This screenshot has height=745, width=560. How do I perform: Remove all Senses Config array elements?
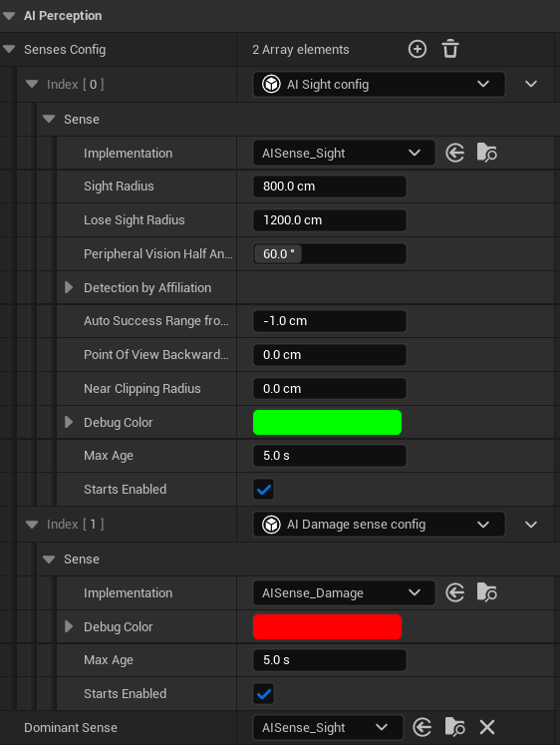pyautogui.click(x=450, y=49)
